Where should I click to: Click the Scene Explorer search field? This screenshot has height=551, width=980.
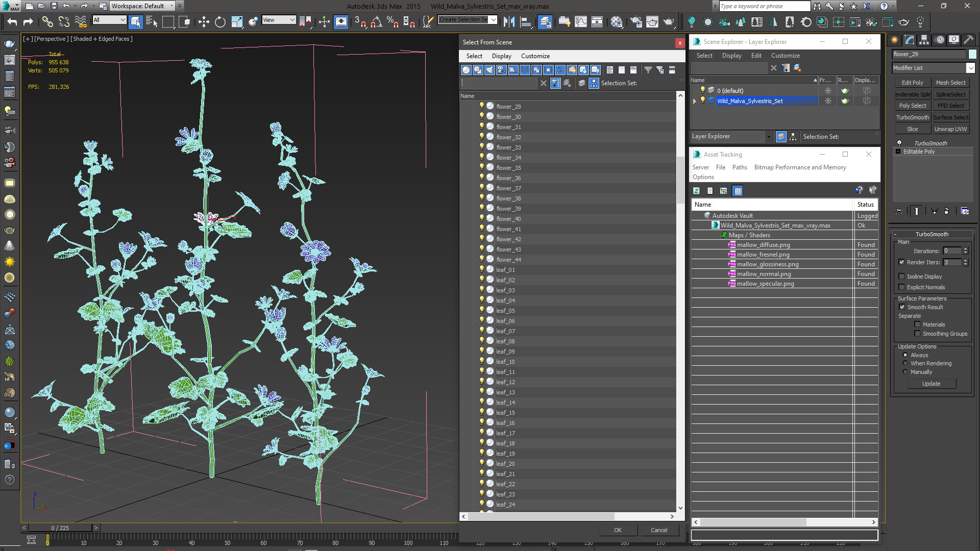pos(729,68)
